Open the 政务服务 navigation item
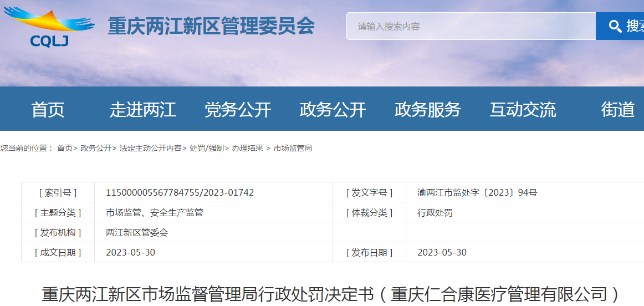 pos(427,110)
